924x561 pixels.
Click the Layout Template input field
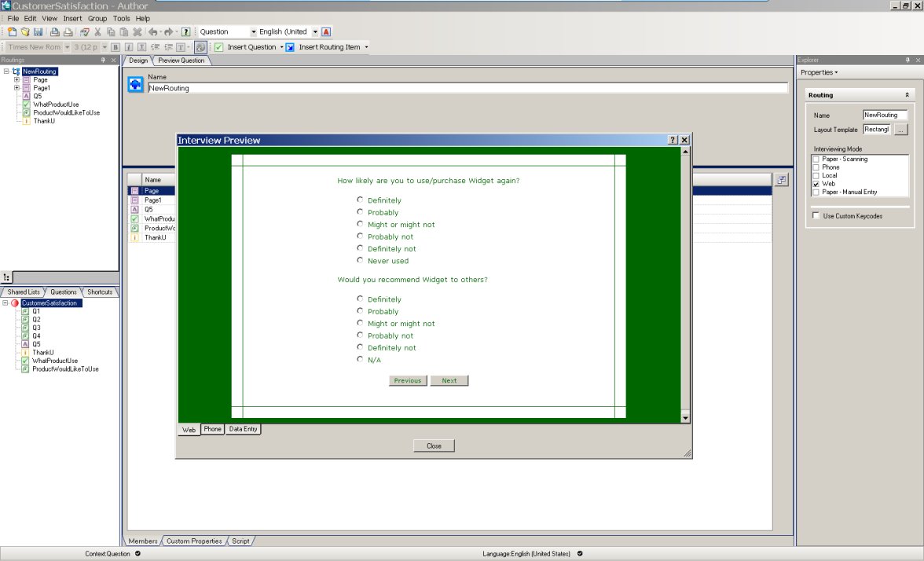(877, 130)
